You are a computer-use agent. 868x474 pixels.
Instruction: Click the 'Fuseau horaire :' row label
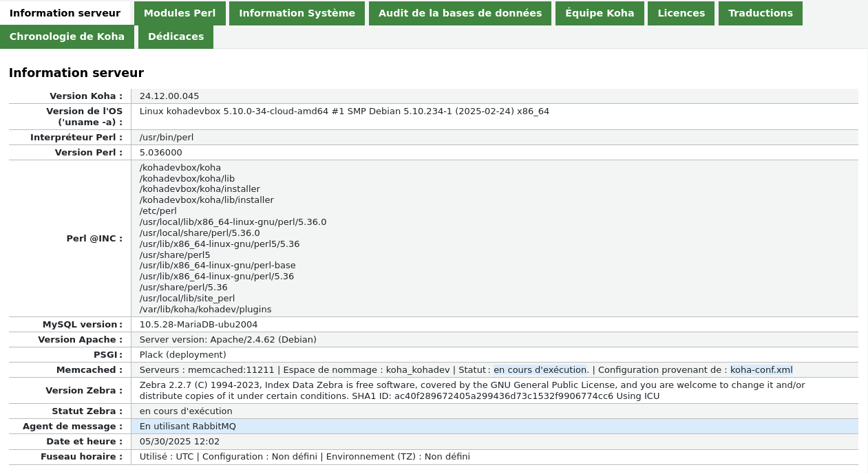click(x=82, y=457)
